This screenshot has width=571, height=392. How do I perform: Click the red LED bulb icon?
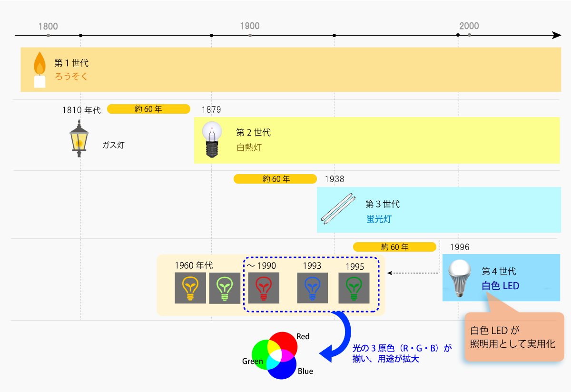point(263,288)
